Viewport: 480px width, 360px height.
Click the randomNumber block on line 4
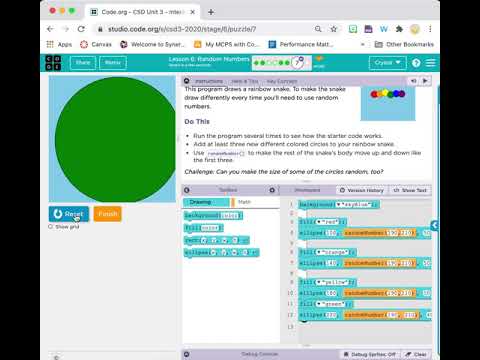379,233
